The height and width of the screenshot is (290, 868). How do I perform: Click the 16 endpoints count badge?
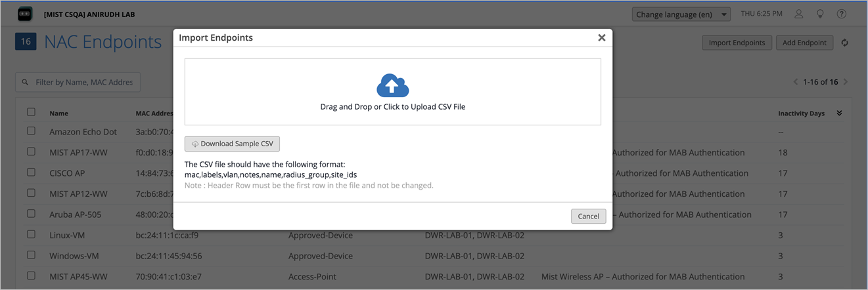pyautogui.click(x=26, y=42)
